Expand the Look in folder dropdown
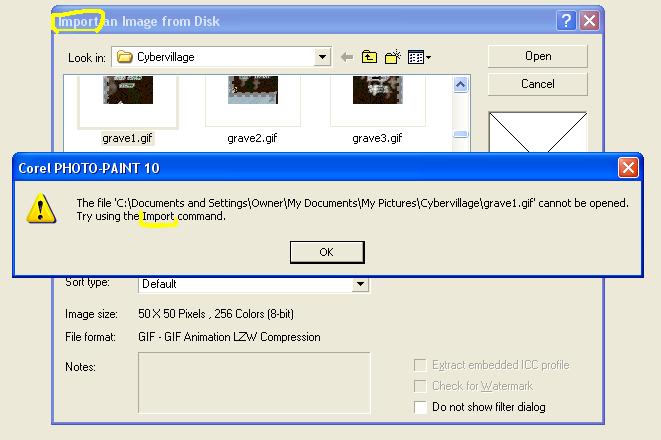 coord(322,58)
